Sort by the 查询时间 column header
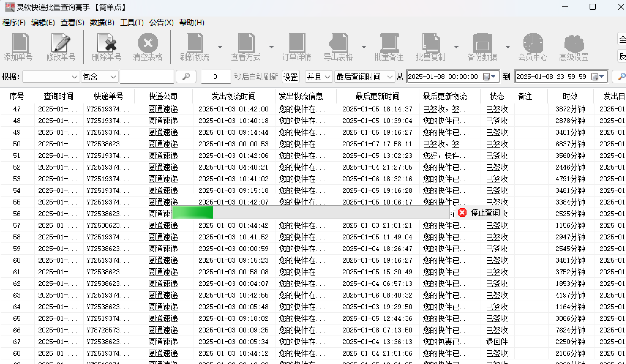Viewport: 626px width, 364px height. [58, 96]
